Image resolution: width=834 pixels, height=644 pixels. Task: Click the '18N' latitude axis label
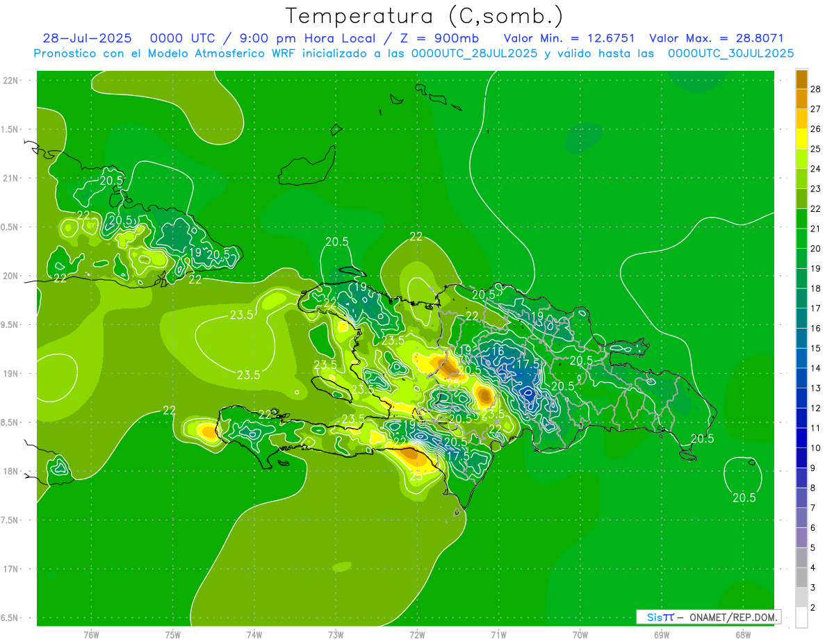pyautogui.click(x=10, y=472)
